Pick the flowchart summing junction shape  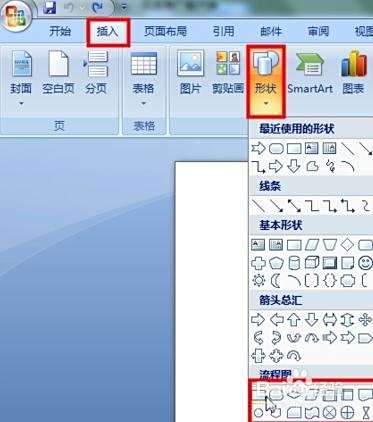click(330, 413)
